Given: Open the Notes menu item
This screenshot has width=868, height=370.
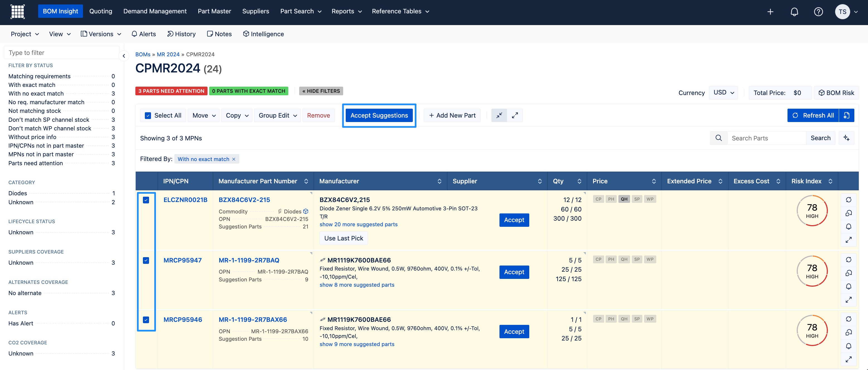Looking at the screenshot, I should tap(219, 34).
